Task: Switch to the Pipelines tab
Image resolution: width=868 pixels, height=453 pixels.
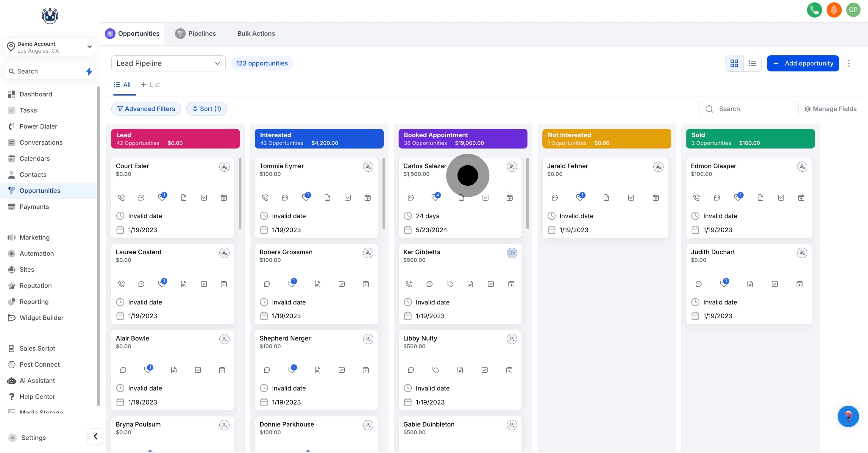Action: 196,33
